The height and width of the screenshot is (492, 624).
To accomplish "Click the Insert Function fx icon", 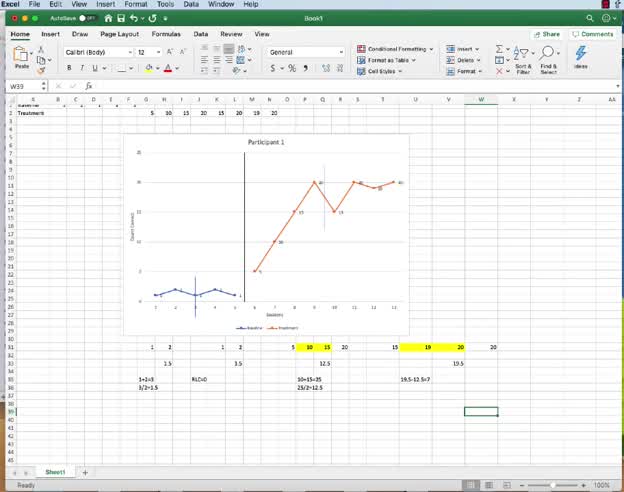I will (x=89, y=86).
